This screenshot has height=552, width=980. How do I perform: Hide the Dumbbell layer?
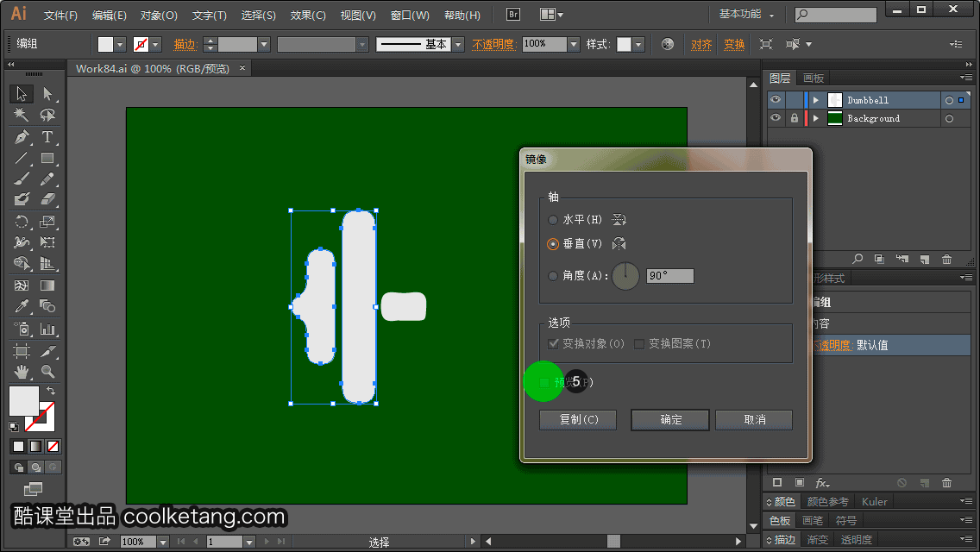click(776, 100)
